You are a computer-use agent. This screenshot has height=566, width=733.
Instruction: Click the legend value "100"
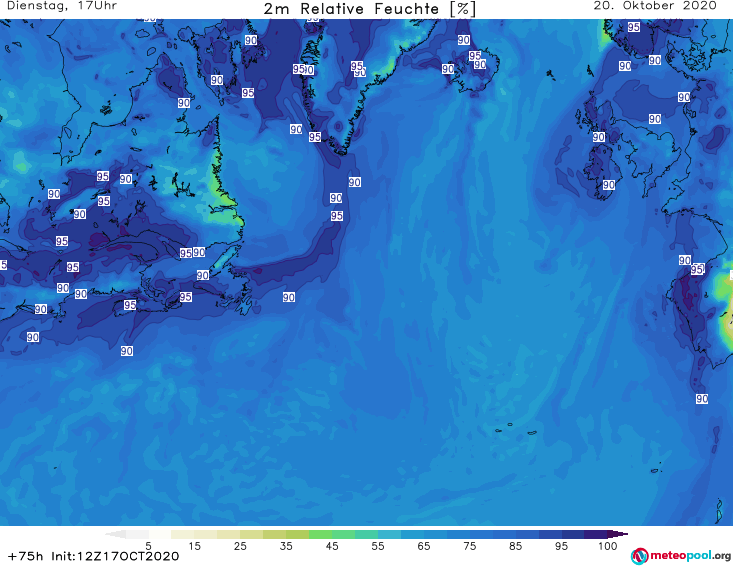pos(608,546)
